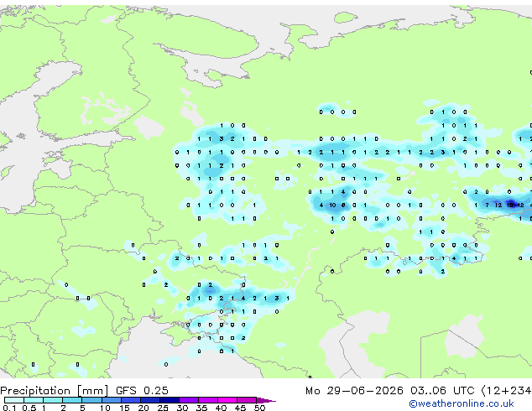This screenshot has width=532, height=411.
Task: Click the above-50 arrow tip of the legend
Action: pos(266,400)
